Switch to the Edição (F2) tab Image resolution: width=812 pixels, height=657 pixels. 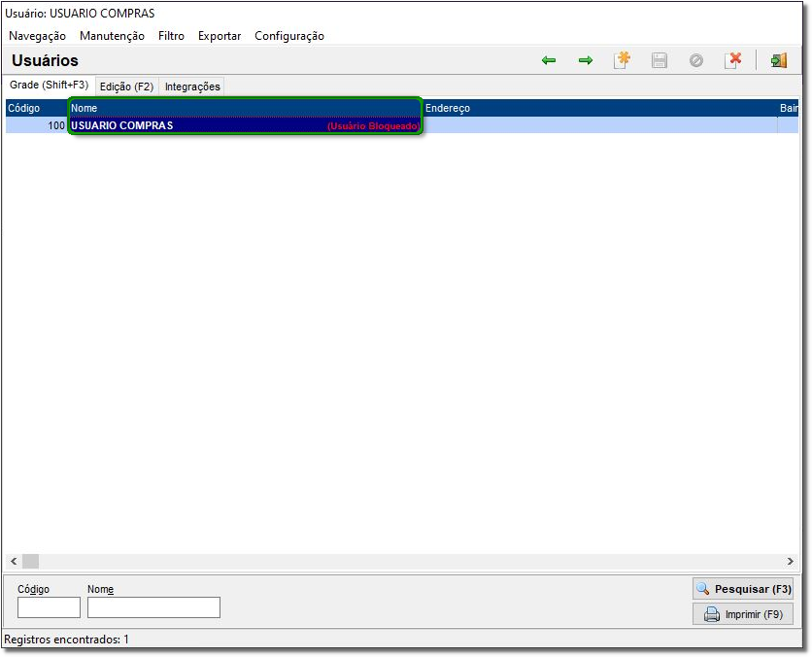pyautogui.click(x=127, y=86)
